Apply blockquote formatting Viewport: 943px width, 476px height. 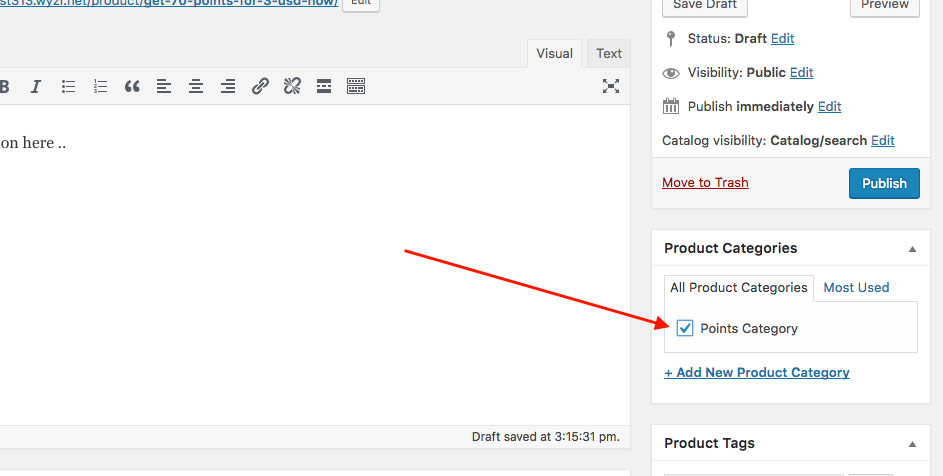click(x=132, y=86)
